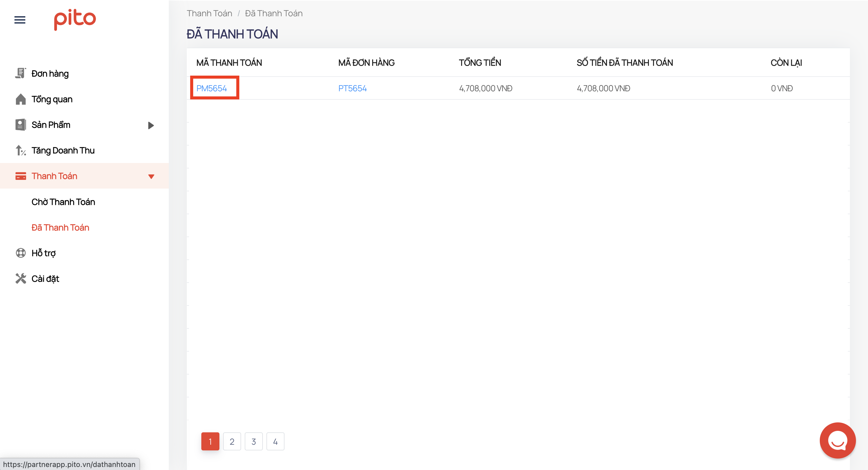Open Chờ Thanh Toán submenu item
Screen dimensions: 868x470
[63, 202]
